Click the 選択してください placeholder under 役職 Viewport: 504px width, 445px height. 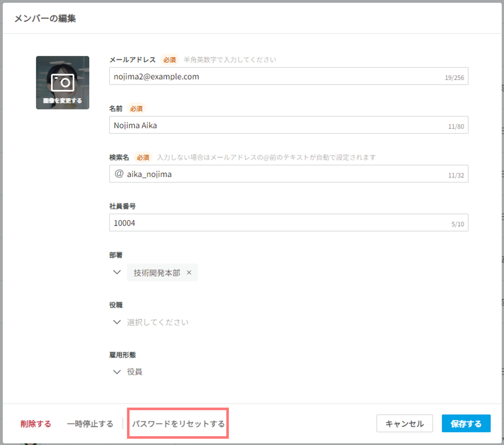158,322
